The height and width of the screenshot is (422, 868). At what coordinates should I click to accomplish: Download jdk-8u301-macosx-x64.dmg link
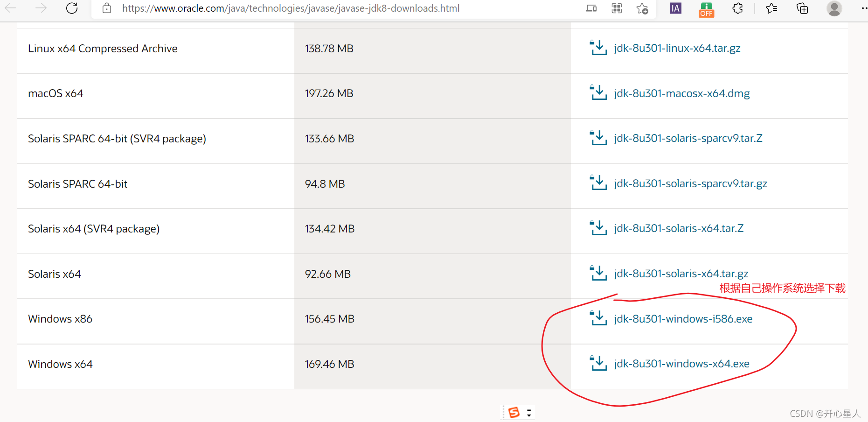click(682, 93)
